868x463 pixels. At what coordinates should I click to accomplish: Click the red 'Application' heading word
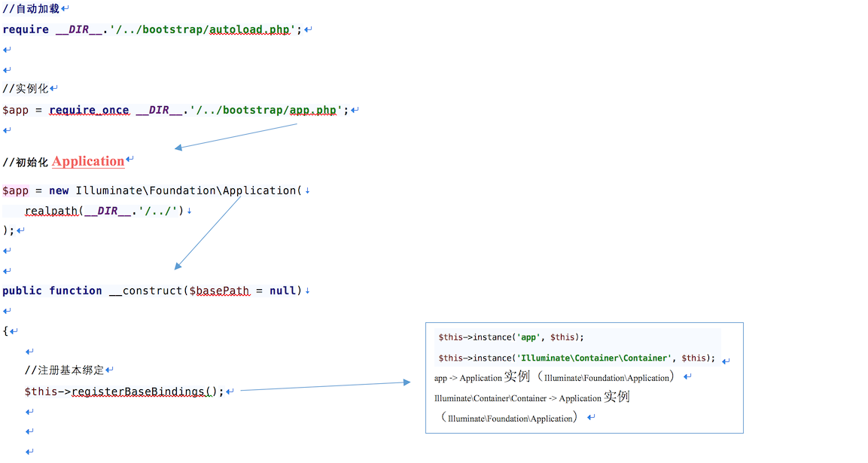pyautogui.click(x=88, y=161)
